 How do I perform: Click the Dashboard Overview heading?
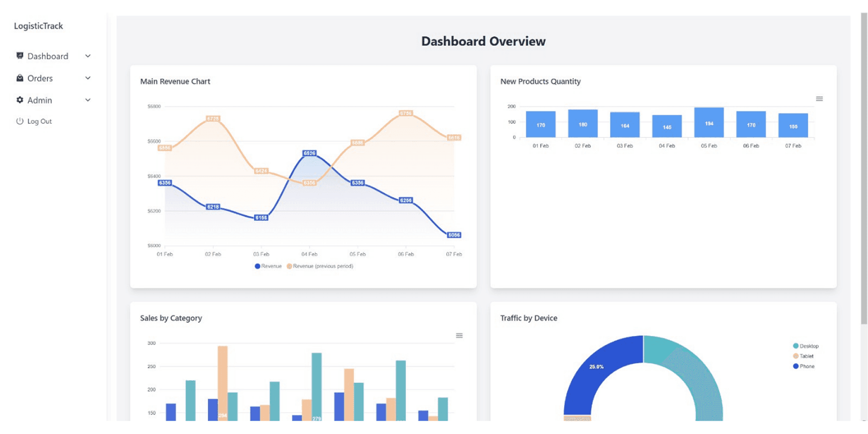pos(483,41)
